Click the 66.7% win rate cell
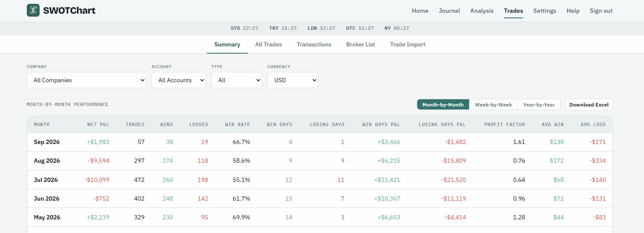Screen dimensions: 644x233 point(241,142)
